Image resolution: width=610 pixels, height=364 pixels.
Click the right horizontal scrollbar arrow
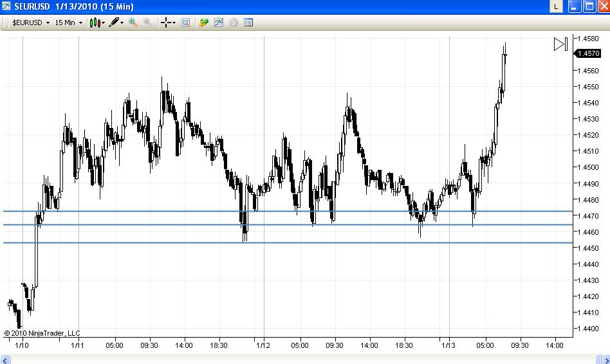[605, 360]
